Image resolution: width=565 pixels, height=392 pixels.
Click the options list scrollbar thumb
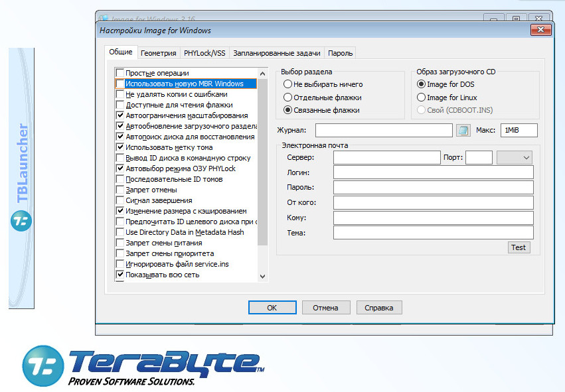pyautogui.click(x=263, y=162)
